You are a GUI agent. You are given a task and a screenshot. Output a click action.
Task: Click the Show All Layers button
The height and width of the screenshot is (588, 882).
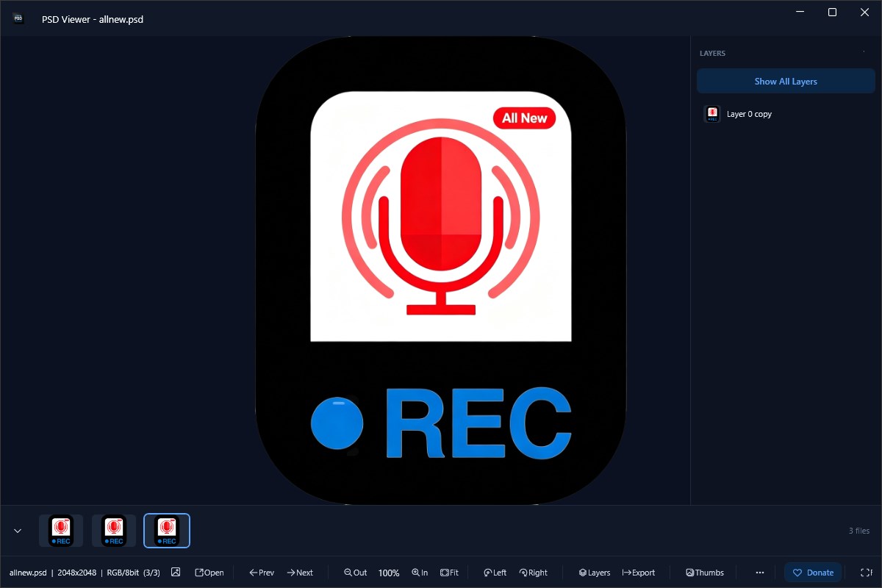point(786,81)
